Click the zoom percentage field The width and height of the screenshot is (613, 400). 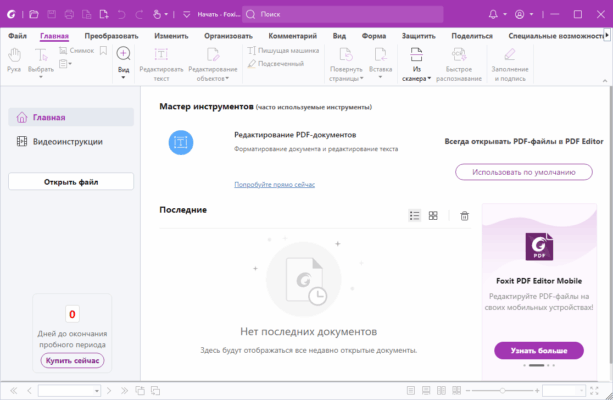564,390
